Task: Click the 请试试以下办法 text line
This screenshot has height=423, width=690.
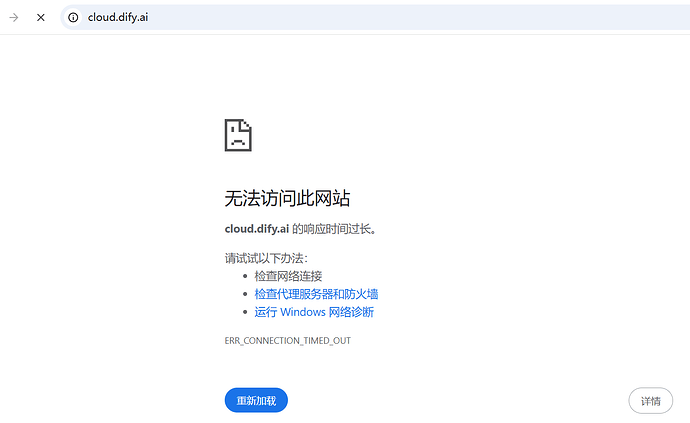Action: point(266,258)
